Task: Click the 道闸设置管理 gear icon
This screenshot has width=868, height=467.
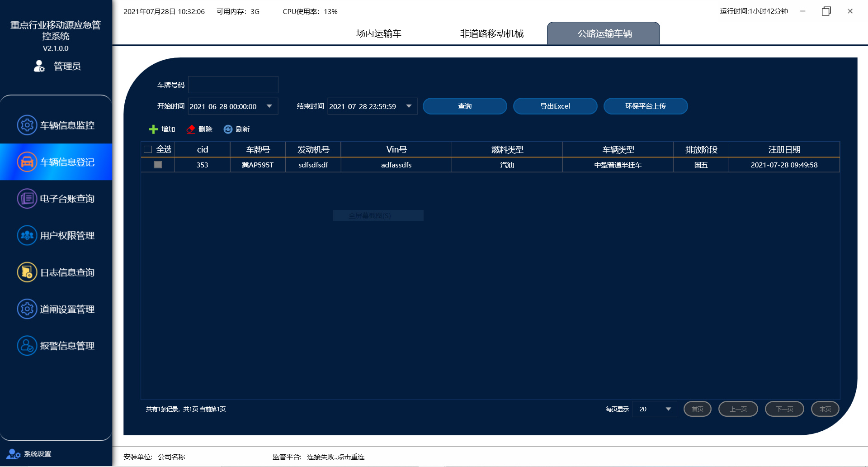Action: [27, 309]
